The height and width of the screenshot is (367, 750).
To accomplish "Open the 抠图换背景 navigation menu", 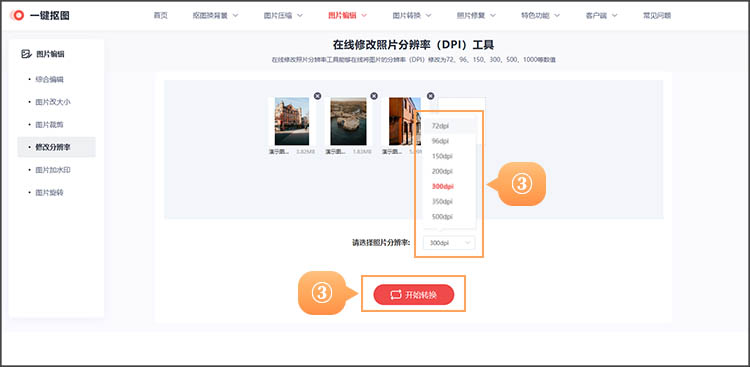I will (x=215, y=15).
